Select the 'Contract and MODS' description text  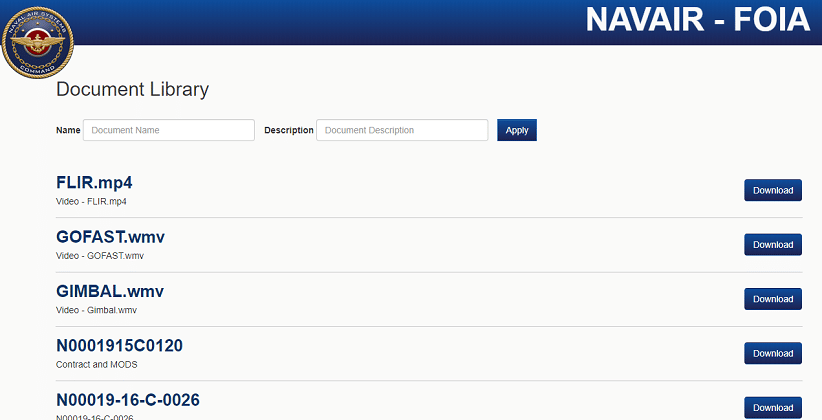coord(96,364)
